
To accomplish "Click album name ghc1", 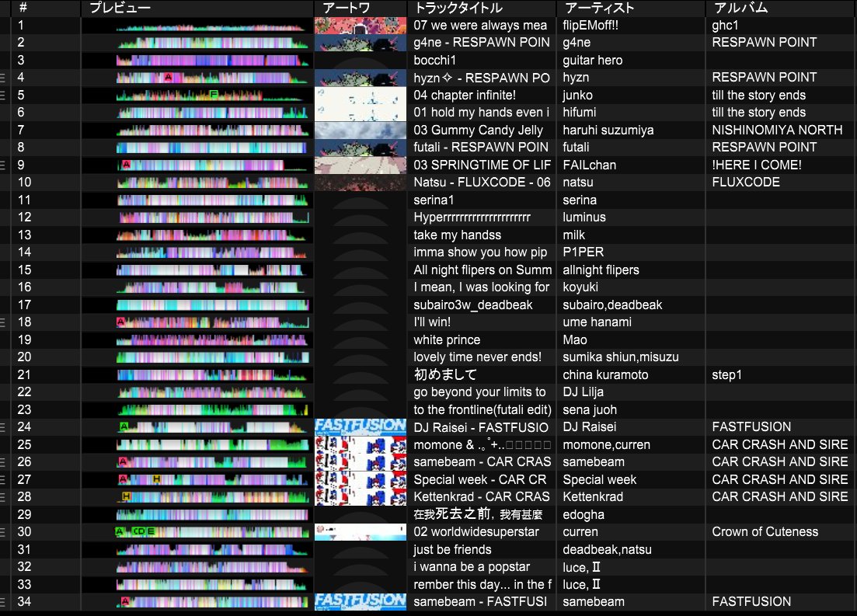I will [x=725, y=25].
